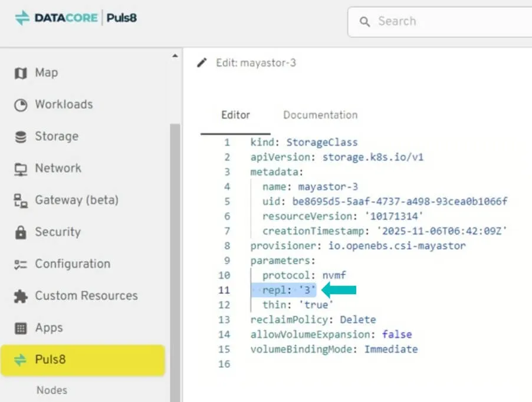Click the Storage database icon
The height and width of the screenshot is (402, 532).
click(x=21, y=137)
